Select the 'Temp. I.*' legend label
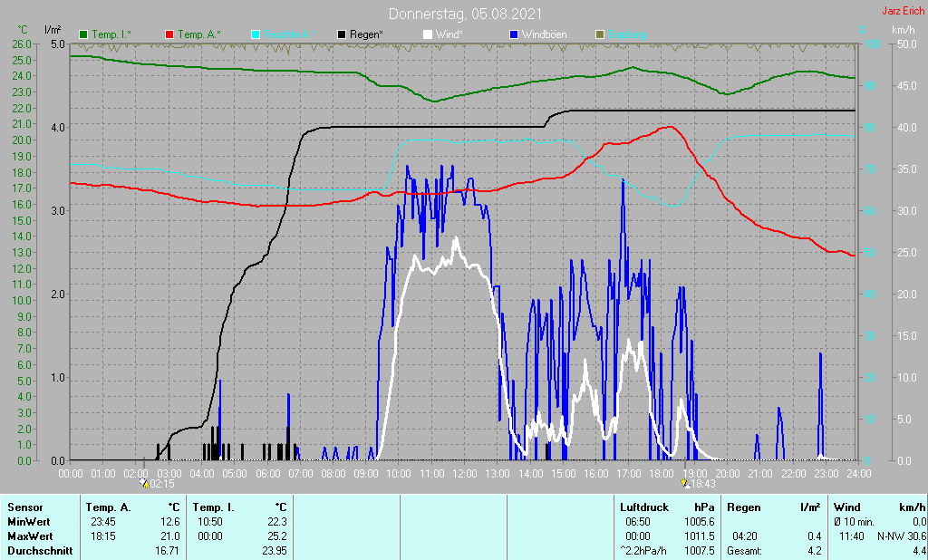The height and width of the screenshot is (560, 928). (111, 35)
